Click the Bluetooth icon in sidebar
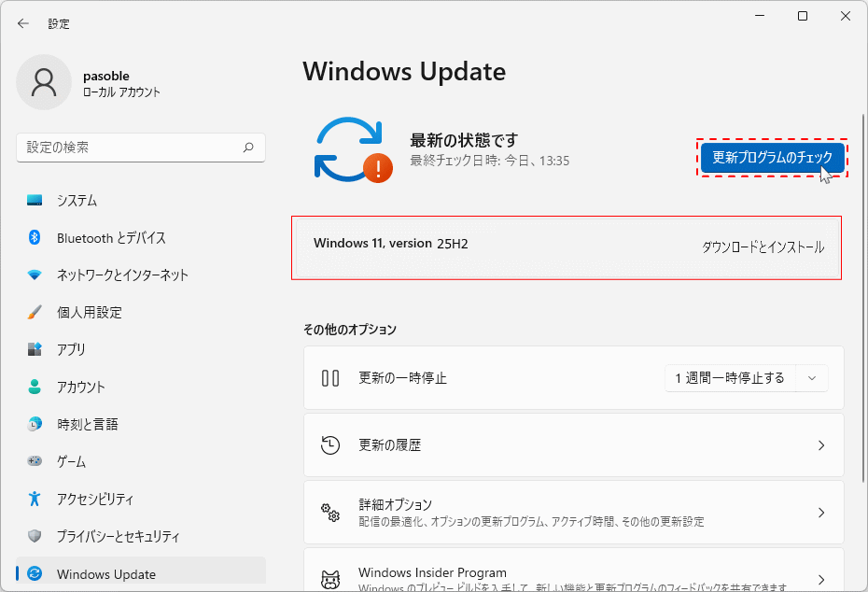 (x=35, y=238)
